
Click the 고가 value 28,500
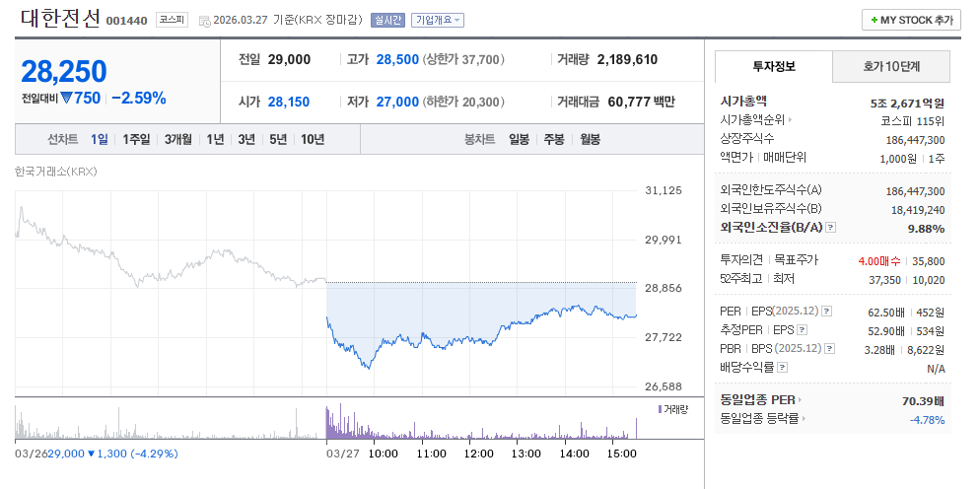coord(397,60)
